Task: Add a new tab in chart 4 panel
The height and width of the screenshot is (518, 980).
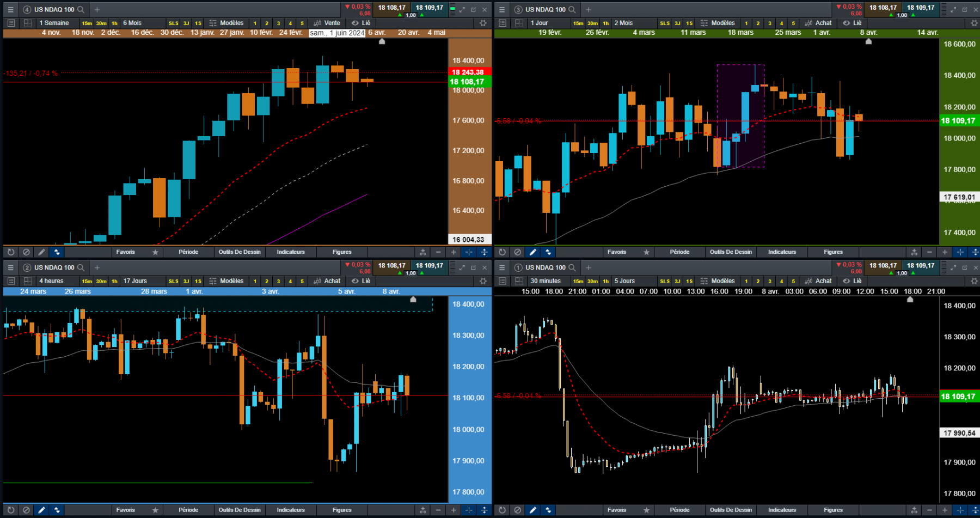Action: 97,9
